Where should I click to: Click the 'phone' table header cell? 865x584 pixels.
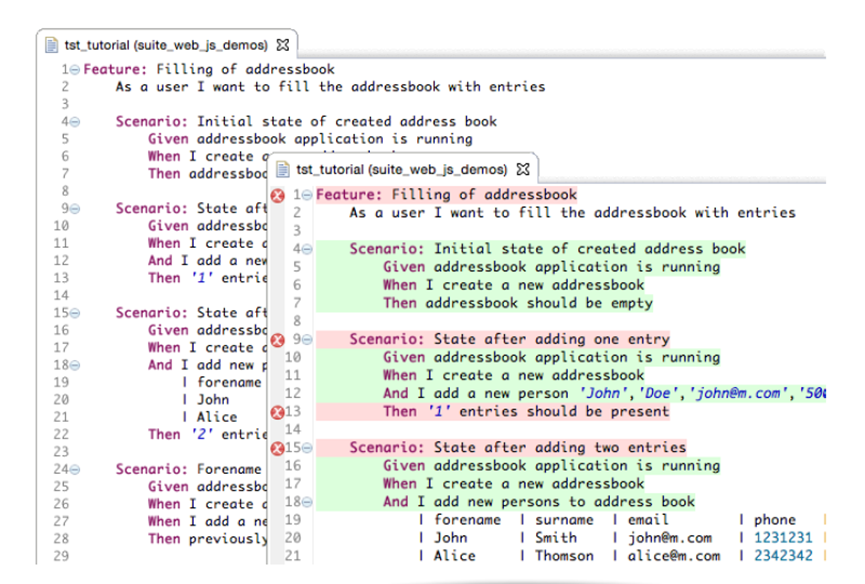775,520
